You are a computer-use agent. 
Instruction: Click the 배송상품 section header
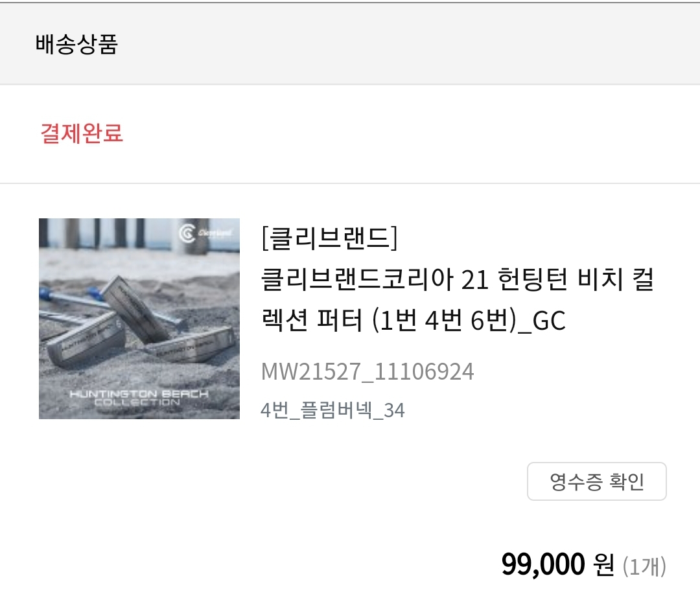pyautogui.click(x=76, y=43)
